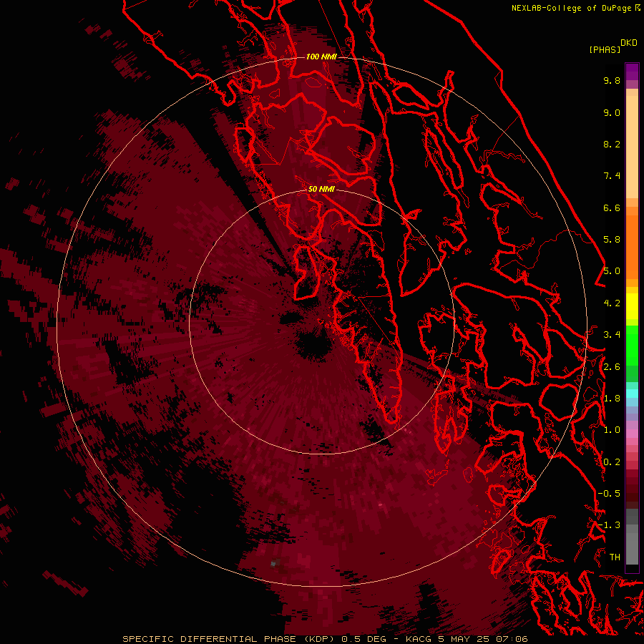Click the [PHAS] legend heading

(605, 50)
